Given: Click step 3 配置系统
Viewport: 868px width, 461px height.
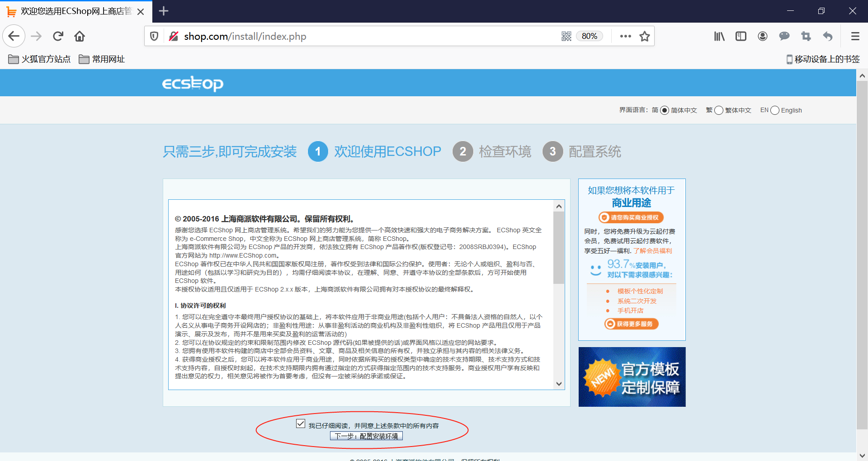Looking at the screenshot, I should (x=582, y=151).
